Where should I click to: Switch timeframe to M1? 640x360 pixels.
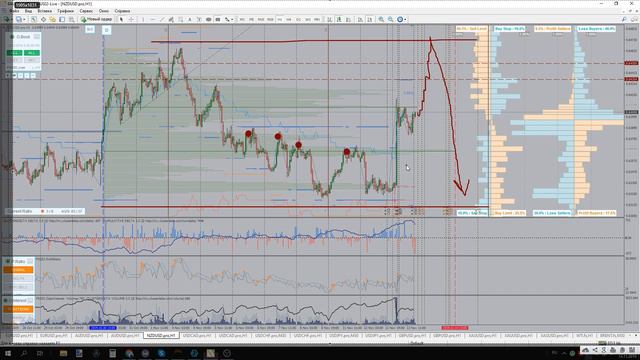(242, 19)
